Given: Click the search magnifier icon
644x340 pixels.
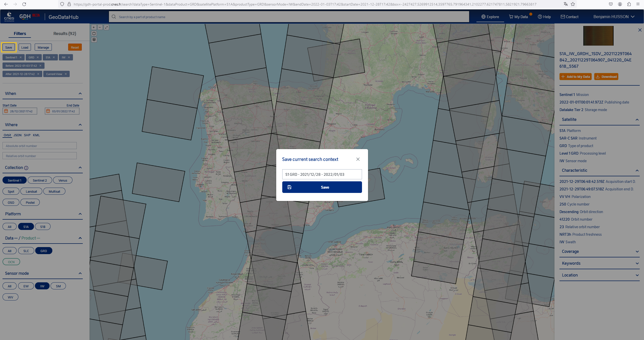Looking at the screenshot, I should tap(114, 17).
